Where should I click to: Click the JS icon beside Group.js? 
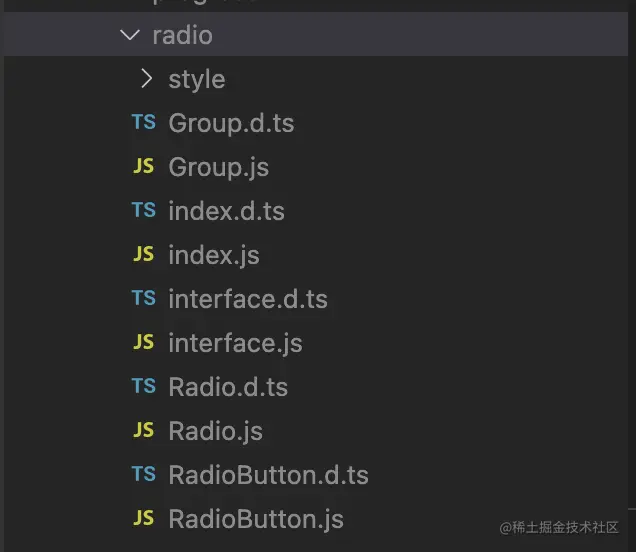(144, 166)
